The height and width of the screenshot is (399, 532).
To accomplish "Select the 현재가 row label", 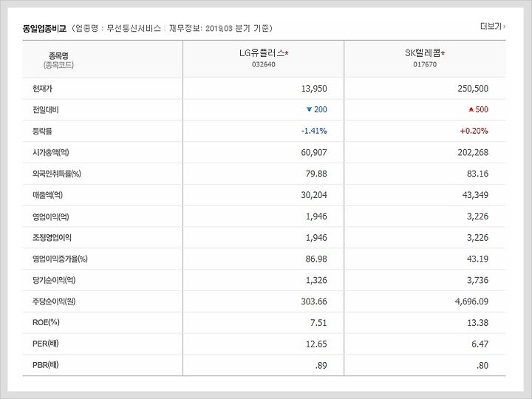I will (42, 89).
